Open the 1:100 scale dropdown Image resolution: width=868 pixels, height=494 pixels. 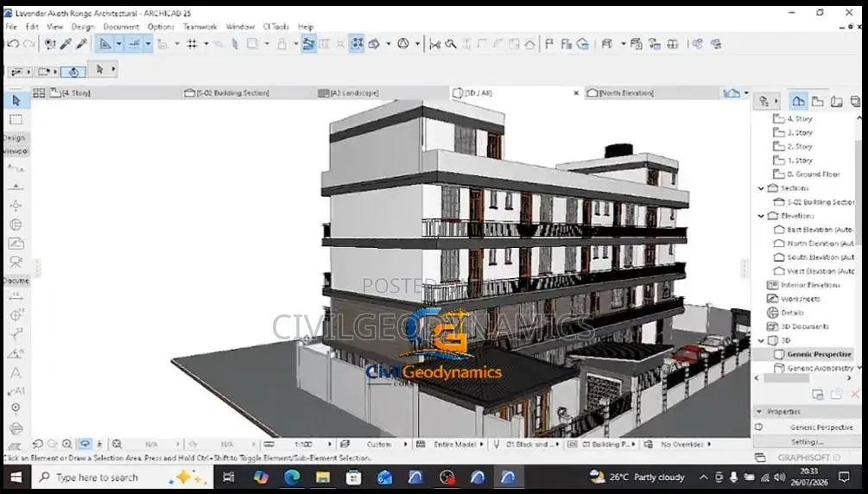pos(330,444)
